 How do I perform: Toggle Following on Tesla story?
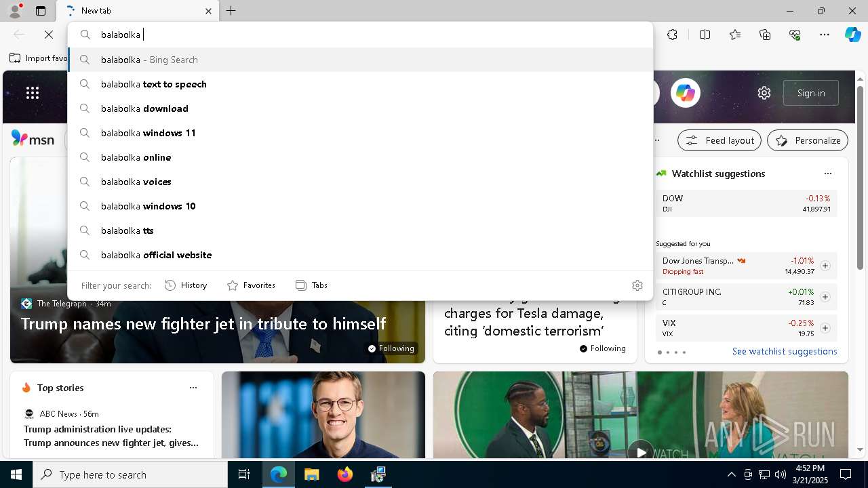tap(603, 348)
